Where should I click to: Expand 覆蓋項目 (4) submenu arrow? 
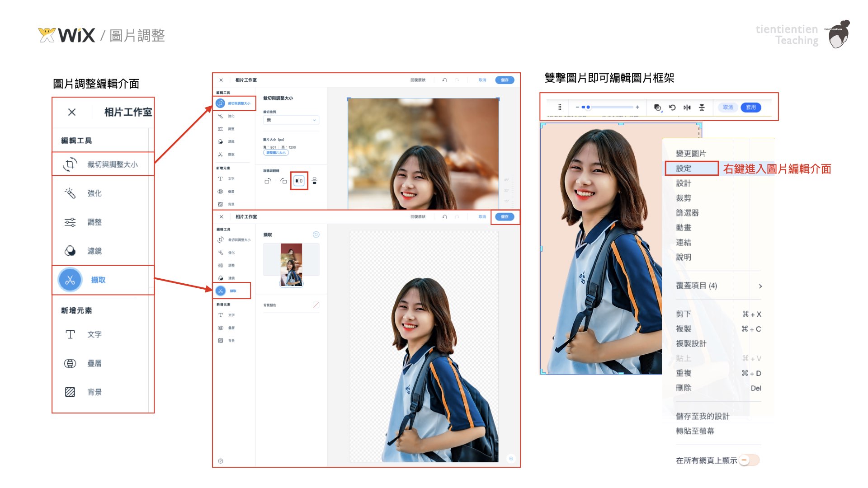(760, 286)
